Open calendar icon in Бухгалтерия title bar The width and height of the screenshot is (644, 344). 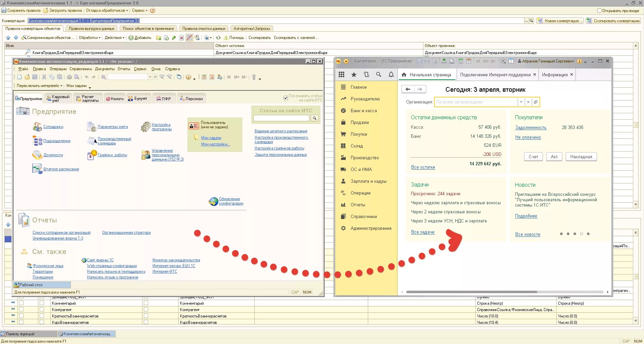pyautogui.click(x=469, y=61)
